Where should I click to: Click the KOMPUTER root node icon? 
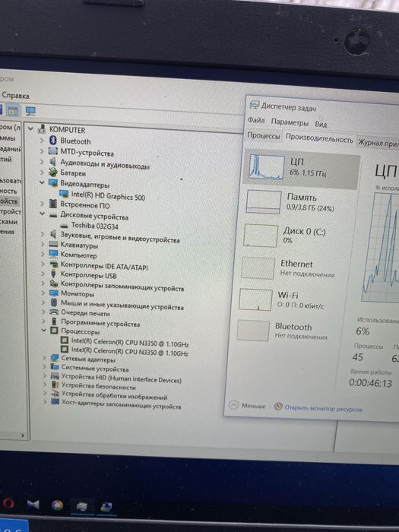point(42,129)
